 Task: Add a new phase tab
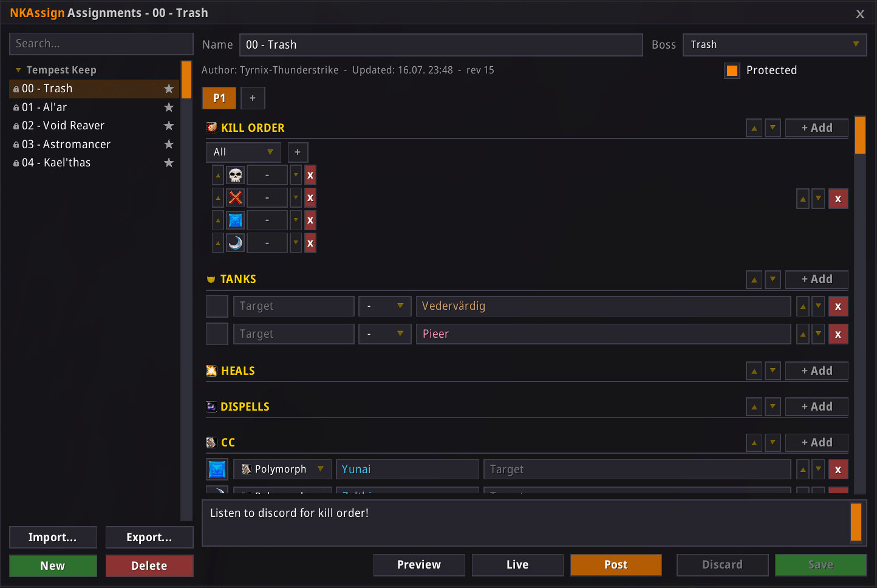(253, 98)
